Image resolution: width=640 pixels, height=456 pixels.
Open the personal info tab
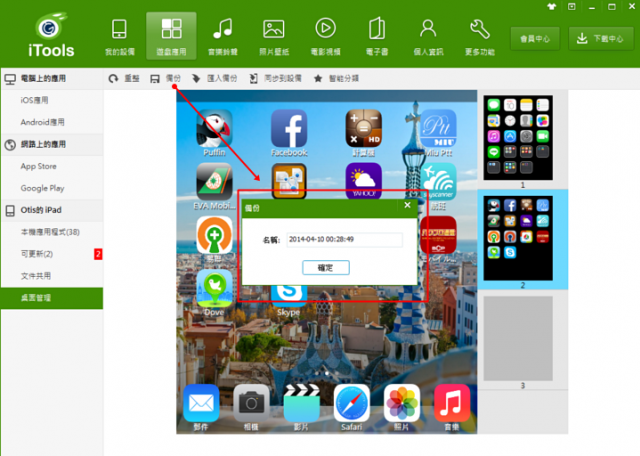(x=428, y=37)
